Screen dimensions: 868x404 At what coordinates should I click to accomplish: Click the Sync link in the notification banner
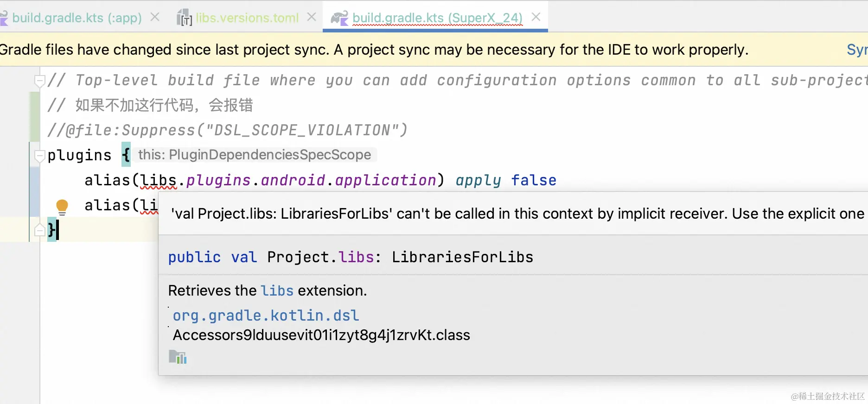(857, 50)
